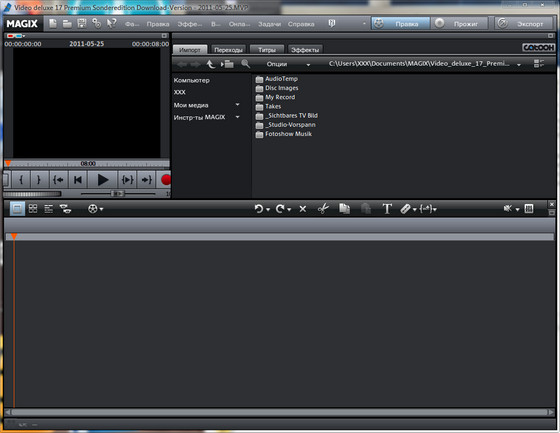Click the red Record button
This screenshot has height=433, width=560.
pos(165,180)
